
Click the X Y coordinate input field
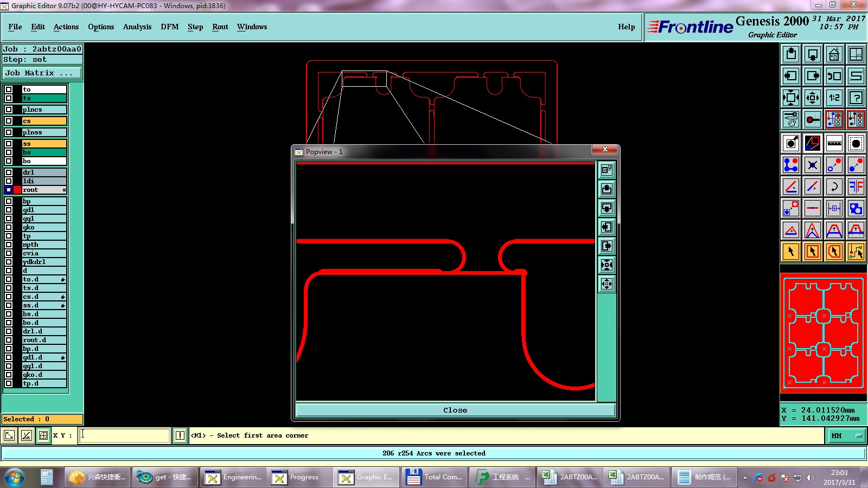coord(125,435)
